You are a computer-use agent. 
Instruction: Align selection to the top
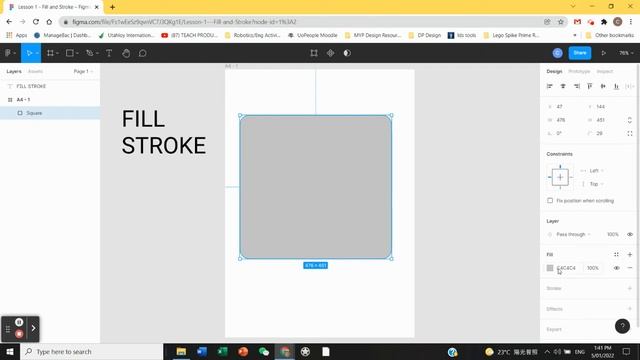[x=589, y=86]
